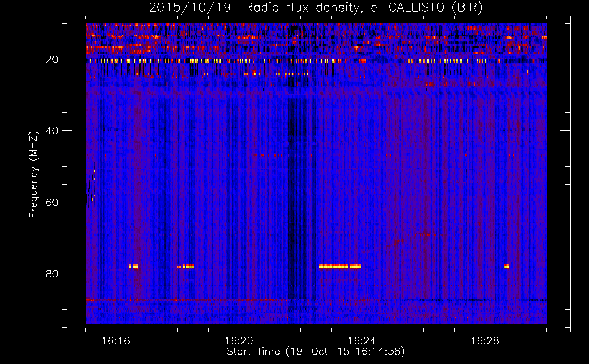Click the 16:20 time tick label
Screen dimensions: 589x364
239,341
